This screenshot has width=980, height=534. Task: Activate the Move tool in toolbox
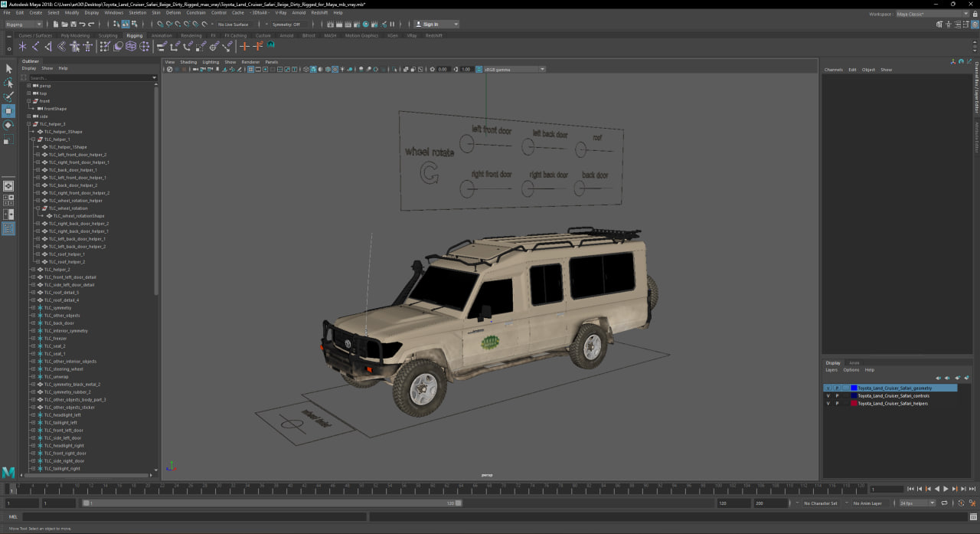point(8,110)
